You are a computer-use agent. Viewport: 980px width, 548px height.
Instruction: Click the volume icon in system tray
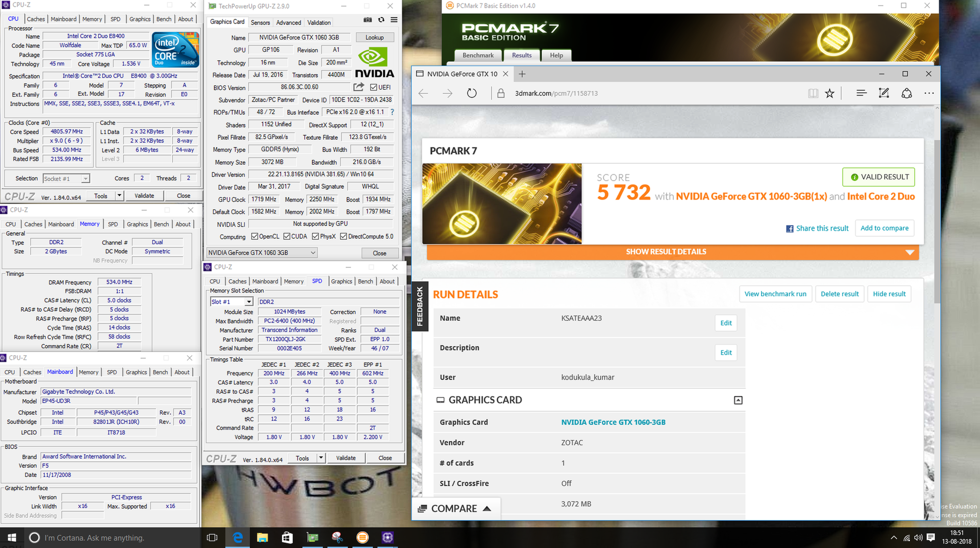pos(918,538)
